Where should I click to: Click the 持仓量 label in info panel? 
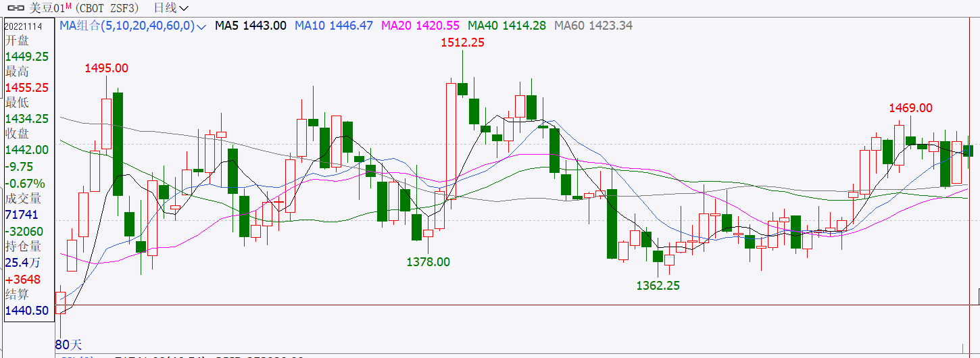tap(24, 247)
